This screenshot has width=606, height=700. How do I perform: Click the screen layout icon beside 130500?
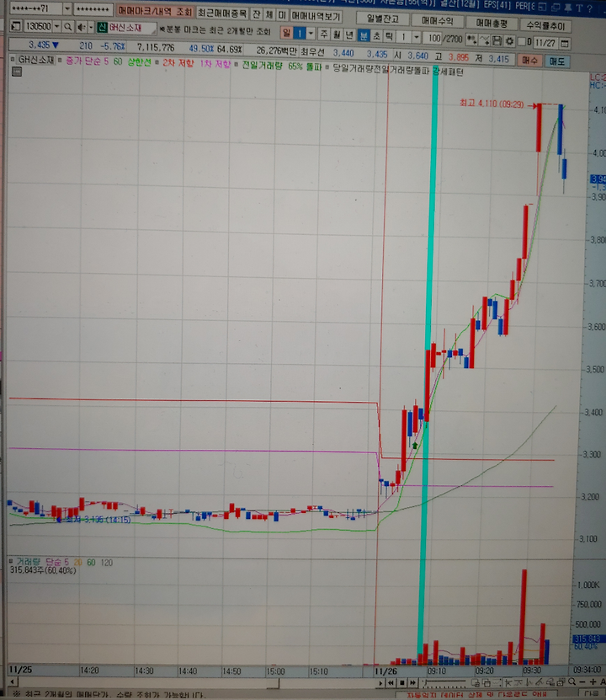16,27
